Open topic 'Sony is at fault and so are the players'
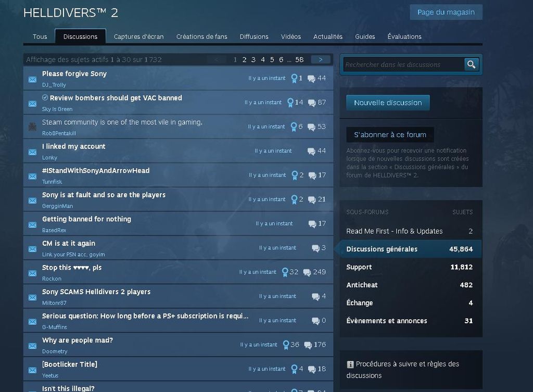The width and height of the screenshot is (533, 392). [x=104, y=195]
